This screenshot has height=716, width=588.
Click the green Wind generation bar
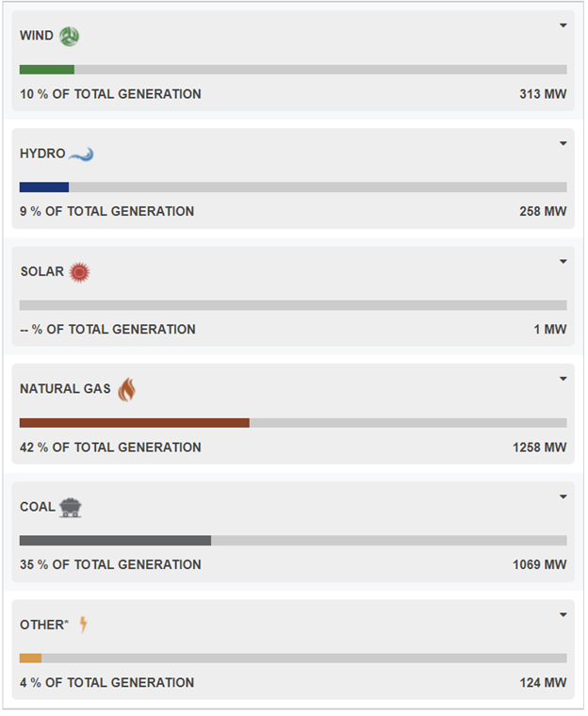pyautogui.click(x=47, y=70)
